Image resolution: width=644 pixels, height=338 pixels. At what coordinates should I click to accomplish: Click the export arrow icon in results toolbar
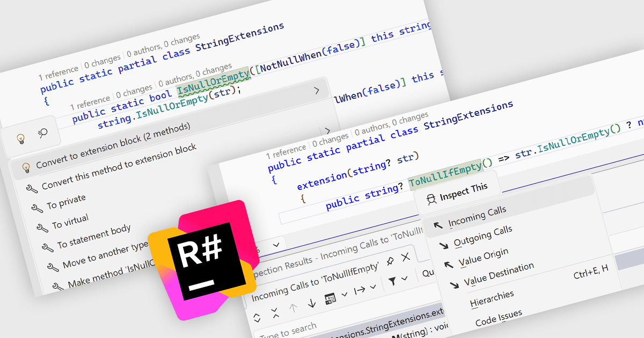tap(359, 290)
